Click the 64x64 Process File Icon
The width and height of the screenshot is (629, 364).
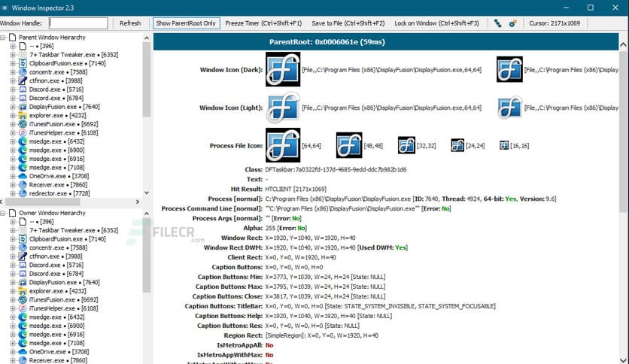tap(283, 145)
